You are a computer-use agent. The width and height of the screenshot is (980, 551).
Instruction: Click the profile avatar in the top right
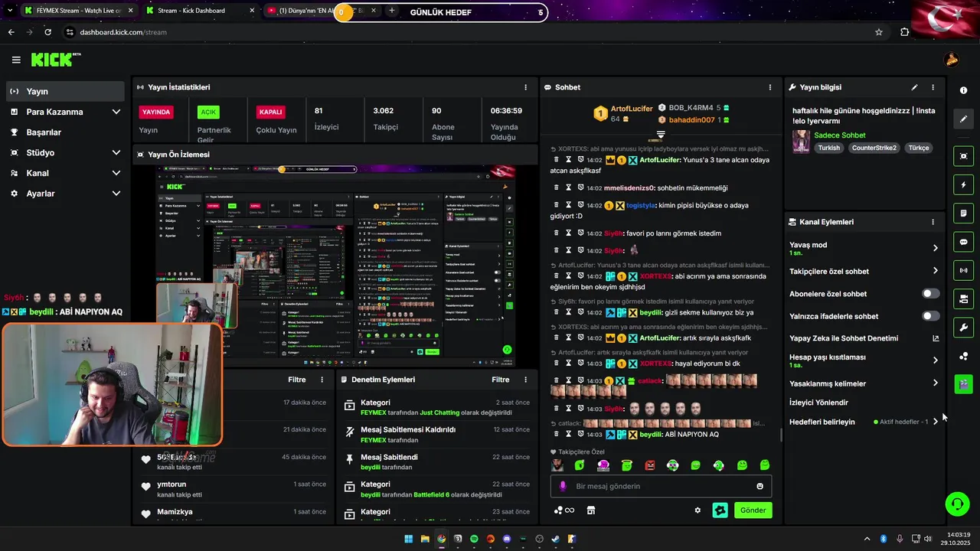(x=952, y=60)
